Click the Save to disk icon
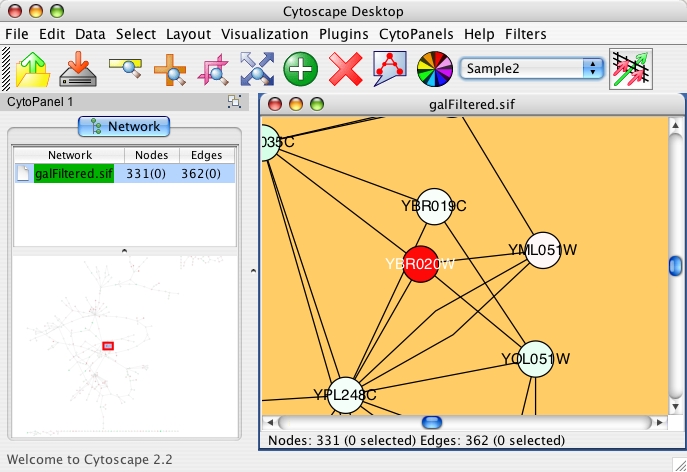 click(77, 69)
